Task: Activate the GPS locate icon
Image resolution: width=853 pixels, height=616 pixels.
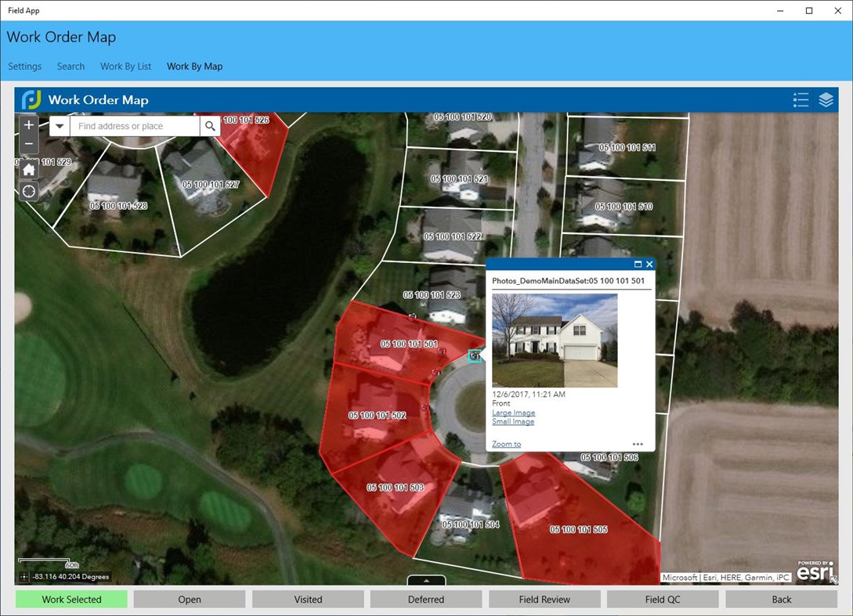Action: click(x=28, y=191)
